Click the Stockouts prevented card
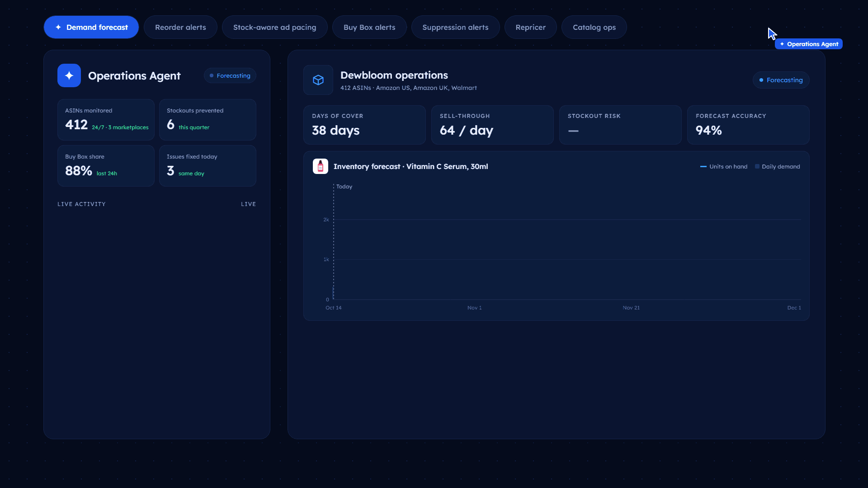868x488 pixels. (x=208, y=120)
